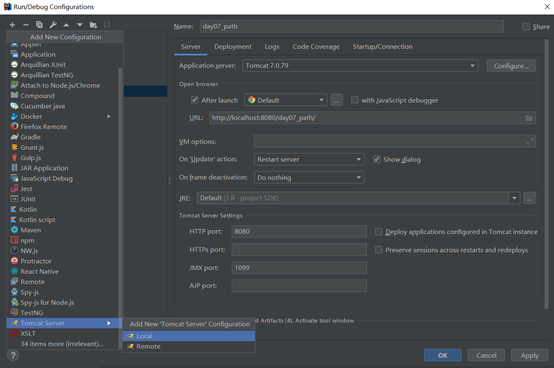The image size is (554, 368).
Task: Switch to the Deployment tab
Action: pyautogui.click(x=233, y=47)
